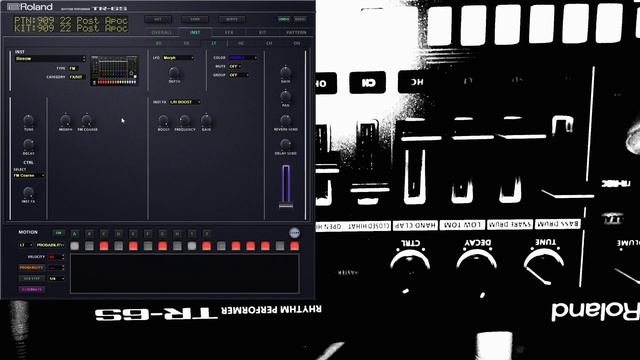Switch to the KIT tab
The image size is (640, 360).
tap(262, 32)
